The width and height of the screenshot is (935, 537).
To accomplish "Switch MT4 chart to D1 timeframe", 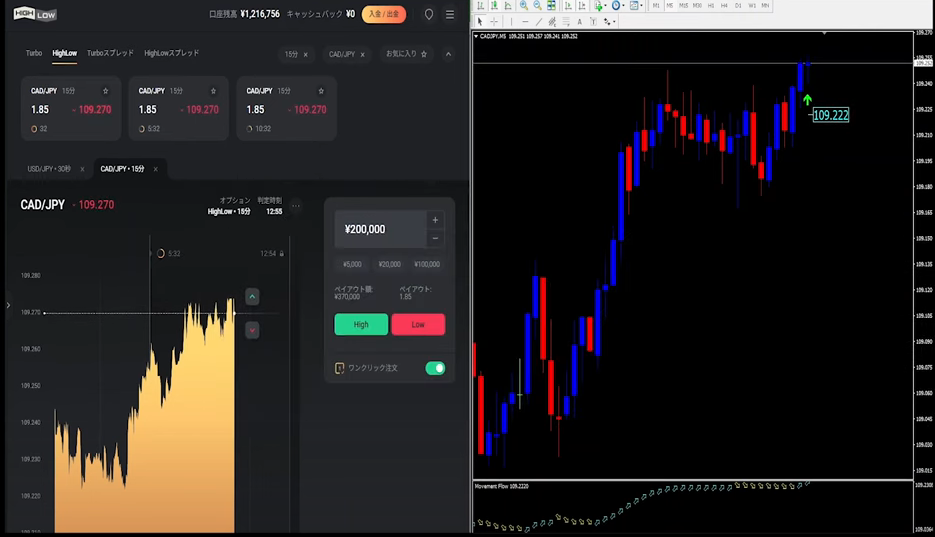I will pyautogui.click(x=738, y=5).
